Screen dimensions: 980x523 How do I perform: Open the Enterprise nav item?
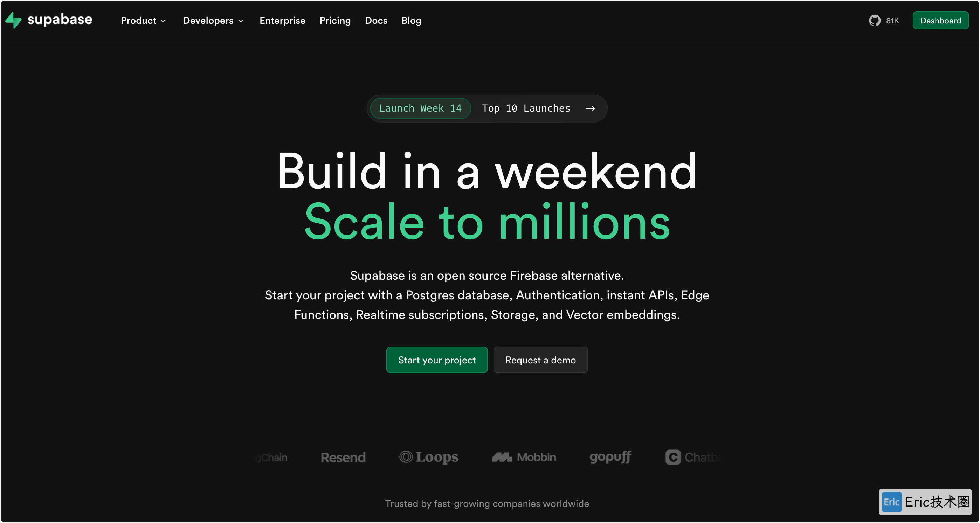coord(282,21)
